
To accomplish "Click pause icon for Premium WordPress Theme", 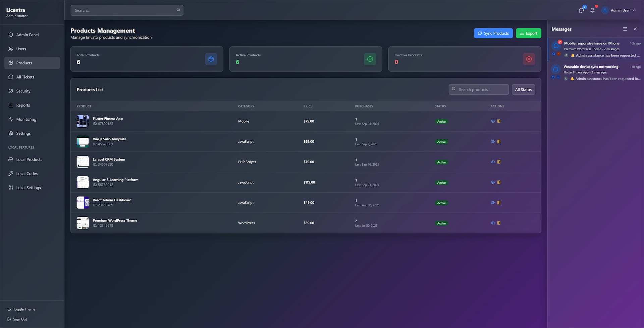I will tap(499, 223).
